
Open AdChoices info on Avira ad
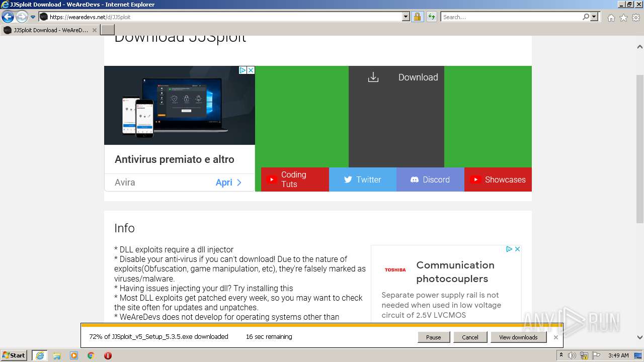242,70
